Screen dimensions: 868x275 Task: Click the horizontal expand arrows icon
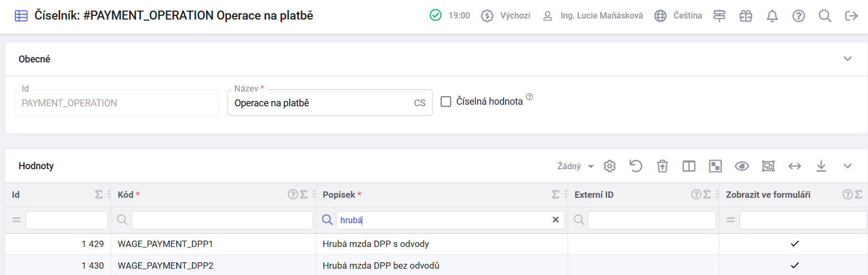(x=794, y=166)
